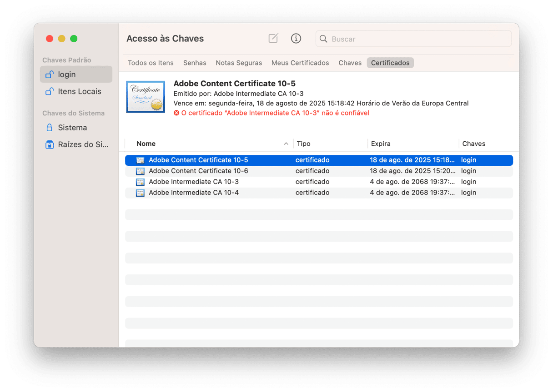Focus the Buscar search field

pyautogui.click(x=413, y=39)
